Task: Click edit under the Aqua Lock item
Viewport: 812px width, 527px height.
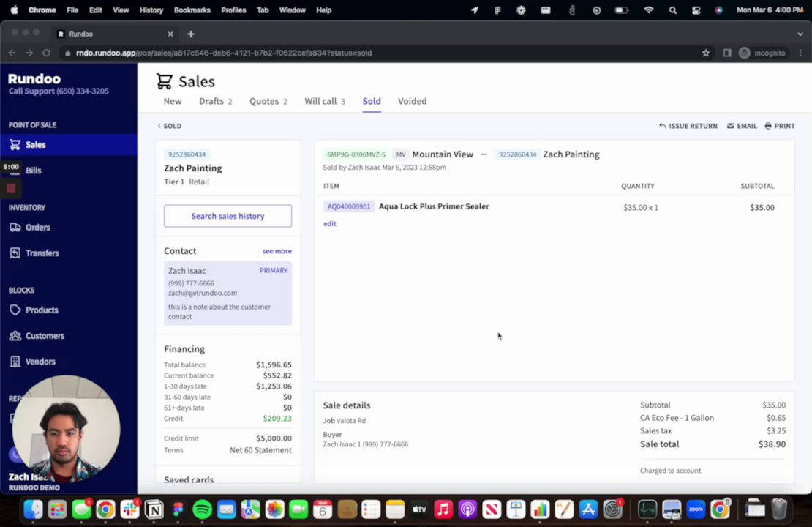Action: pos(329,223)
